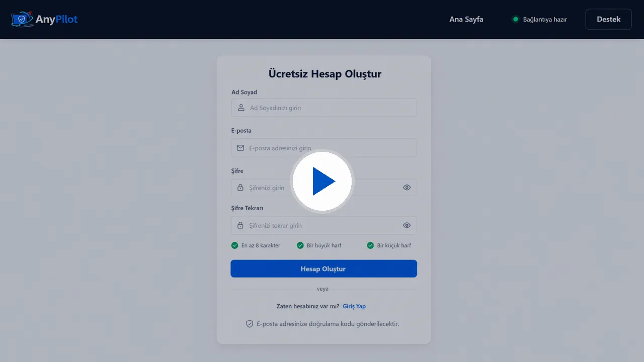Click the green connection status dot
Screen dimensions: 644x362
(x=515, y=20)
